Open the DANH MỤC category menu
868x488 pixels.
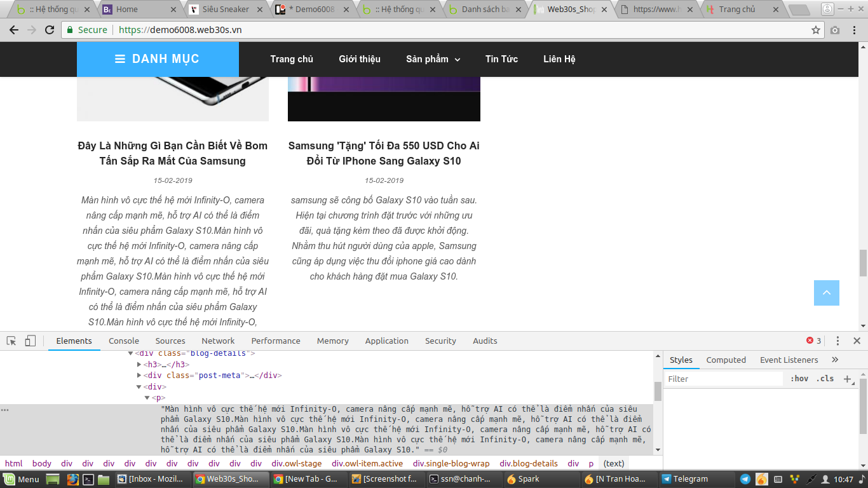(158, 59)
